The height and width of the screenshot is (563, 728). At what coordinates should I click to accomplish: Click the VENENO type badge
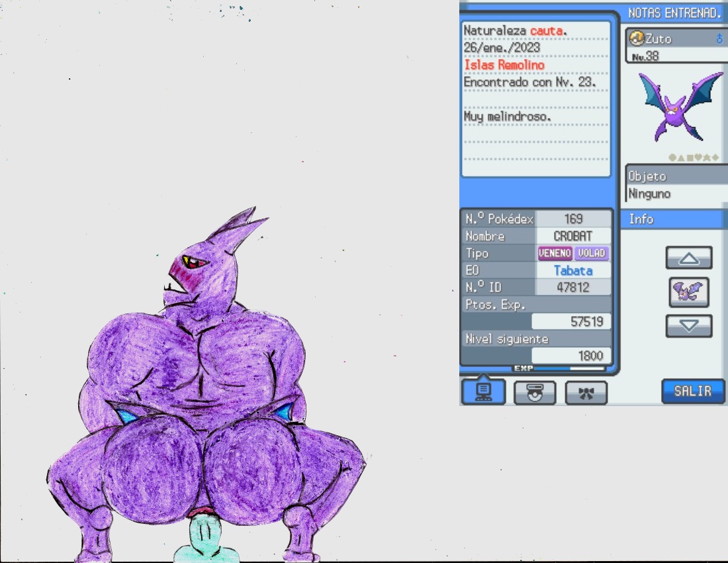point(555,253)
